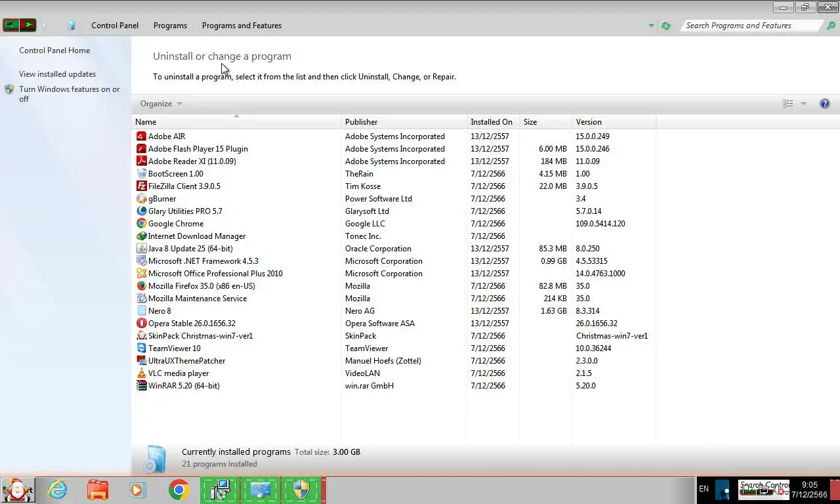Screen dimensions: 840x504
Task: Sort by the Installed On column header
Action: tap(493, 122)
